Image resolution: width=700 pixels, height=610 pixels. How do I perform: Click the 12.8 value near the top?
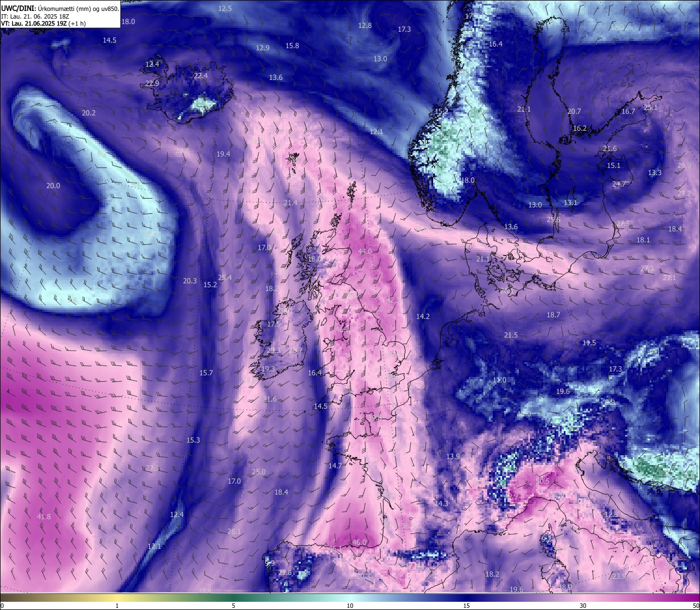coord(365,25)
